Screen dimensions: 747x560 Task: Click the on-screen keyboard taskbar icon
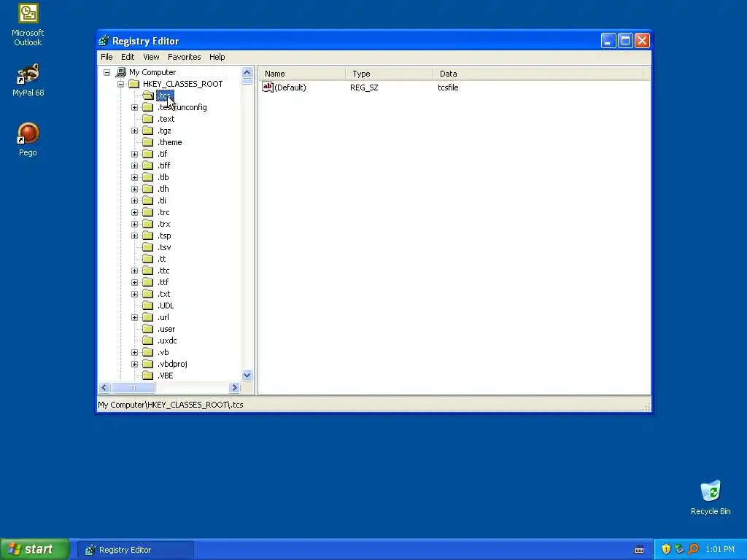[639, 550]
